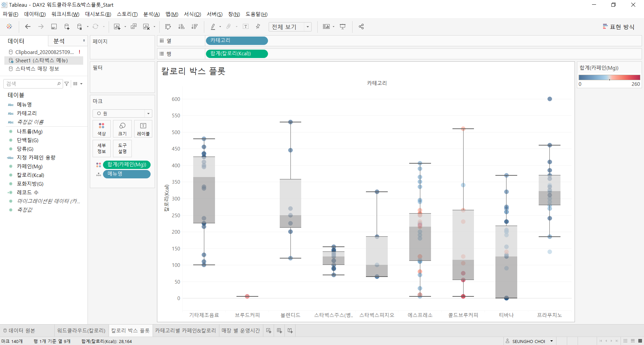The image size is (644, 345).
Task: Open the 도움말(H) menu
Action: point(257,14)
